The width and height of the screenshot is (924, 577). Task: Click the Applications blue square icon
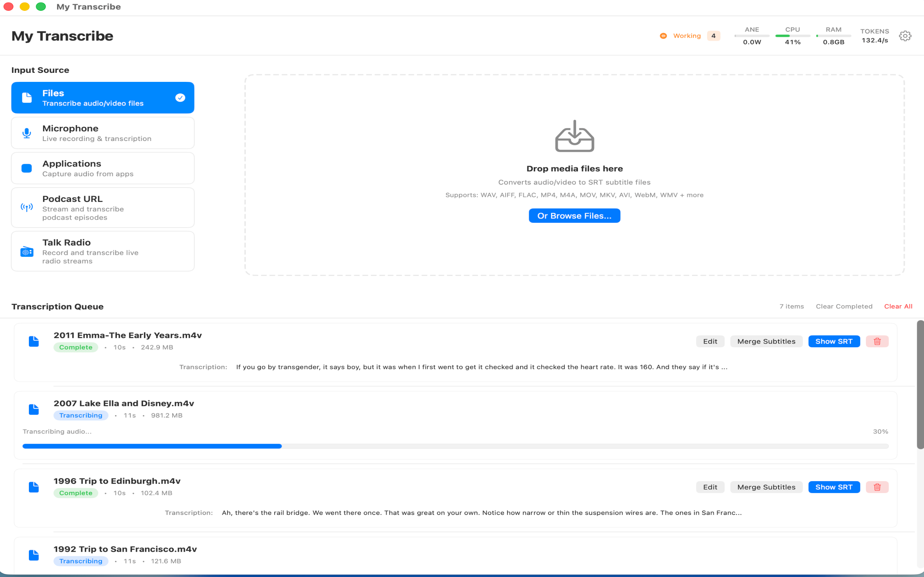tap(27, 168)
